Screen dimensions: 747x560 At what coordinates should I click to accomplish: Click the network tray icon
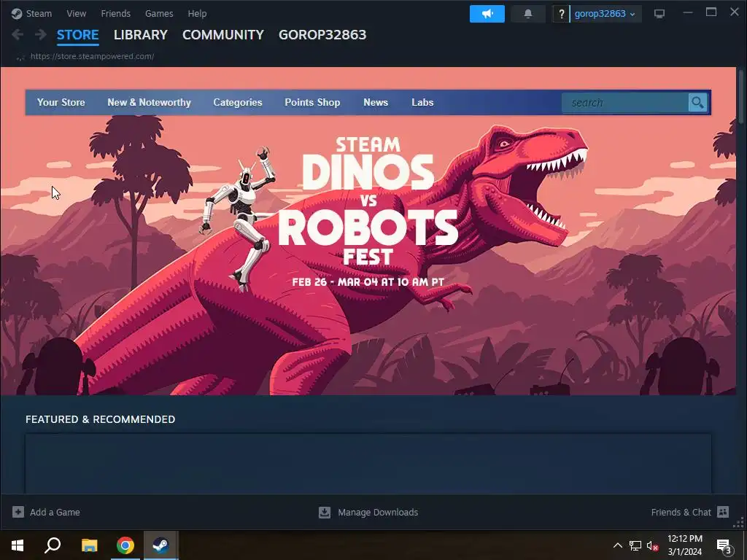tap(635, 545)
